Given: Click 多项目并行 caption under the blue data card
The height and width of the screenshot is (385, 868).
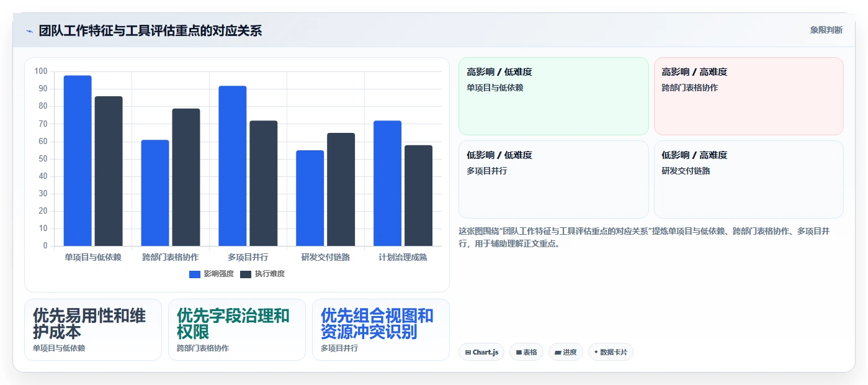Looking at the screenshot, I should coord(339,348).
